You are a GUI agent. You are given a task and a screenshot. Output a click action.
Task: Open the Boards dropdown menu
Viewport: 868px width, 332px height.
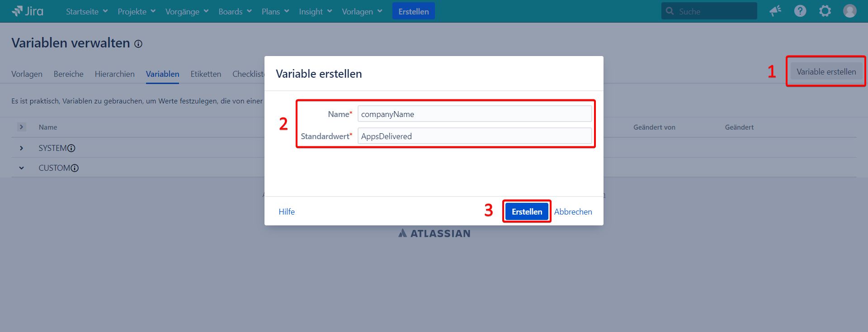[x=235, y=12]
